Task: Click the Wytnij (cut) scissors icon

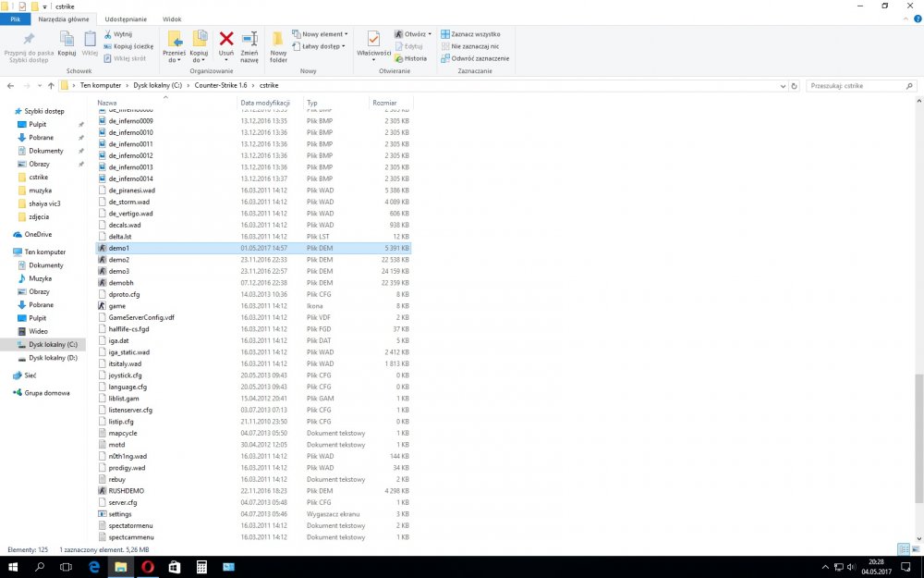Action: click(x=108, y=34)
